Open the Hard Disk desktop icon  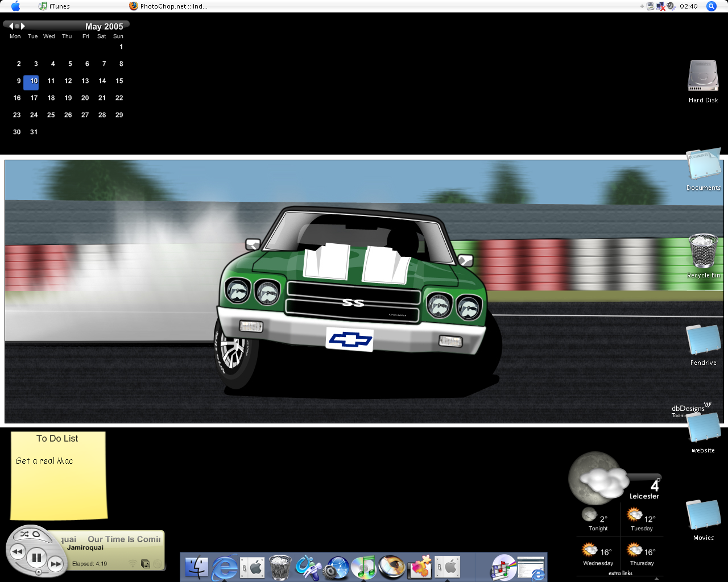click(x=704, y=81)
